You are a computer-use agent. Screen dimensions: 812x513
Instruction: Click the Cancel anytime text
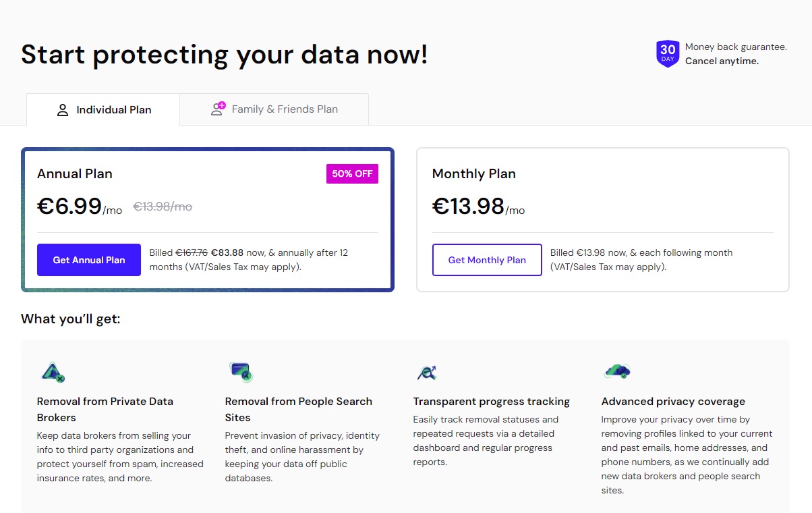coord(722,61)
